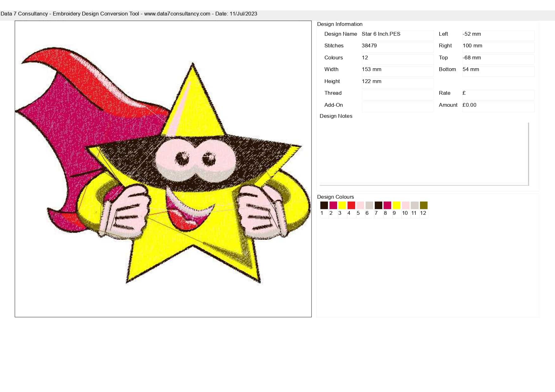Click the Bottom field '54 mm'
Viewport: 555px width, 392px height.
coord(498,71)
